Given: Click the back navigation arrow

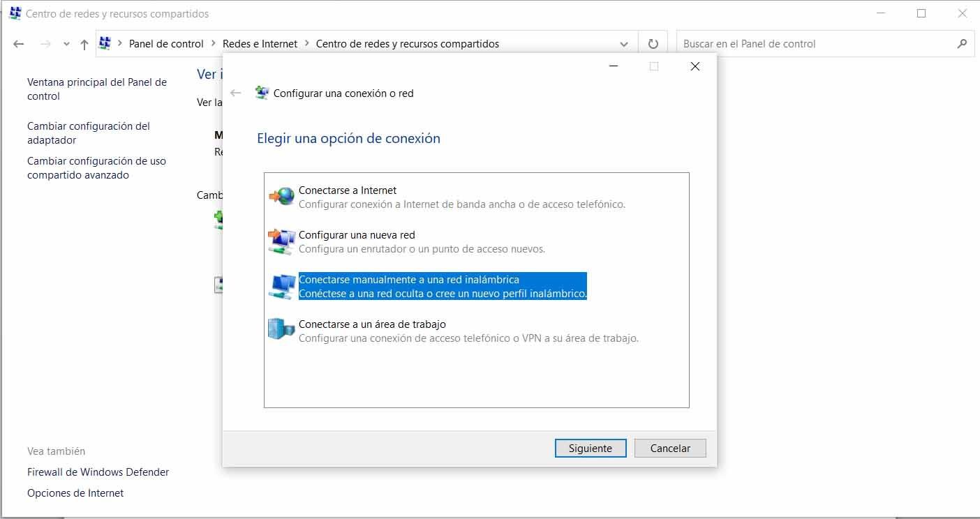Looking at the screenshot, I should pyautogui.click(x=19, y=43).
